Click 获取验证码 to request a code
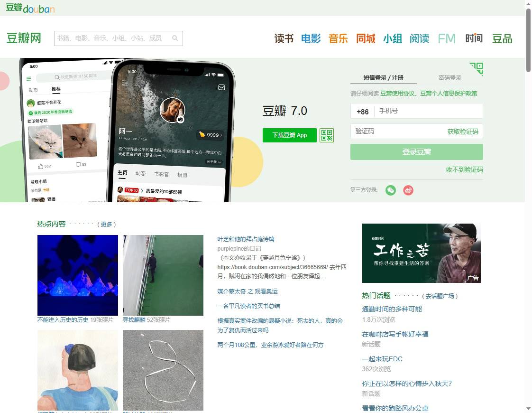The image size is (532, 413). pos(463,131)
